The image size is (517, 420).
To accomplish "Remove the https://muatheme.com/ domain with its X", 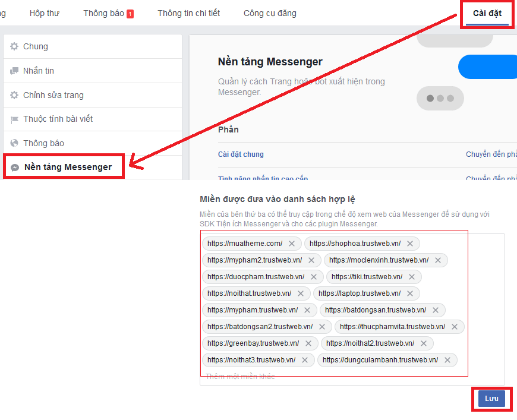I will pos(291,243).
